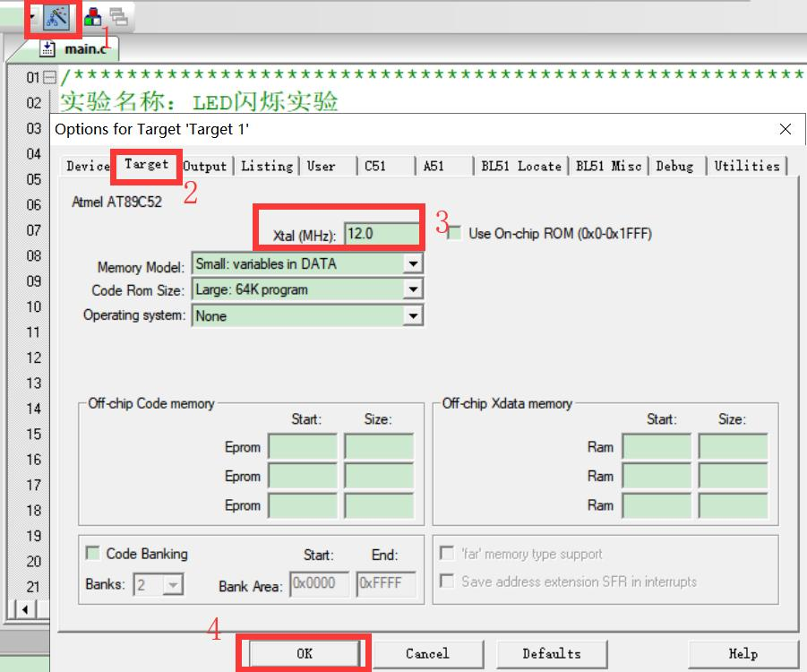
Task: Toggle Save address extension SFR checkbox
Action: point(447,582)
